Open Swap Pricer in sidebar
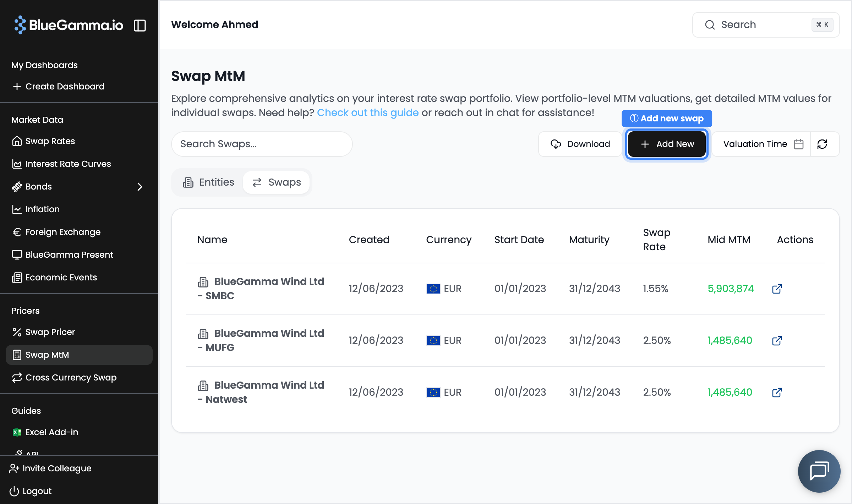Screen dimensions: 852x504 [x=50, y=332]
